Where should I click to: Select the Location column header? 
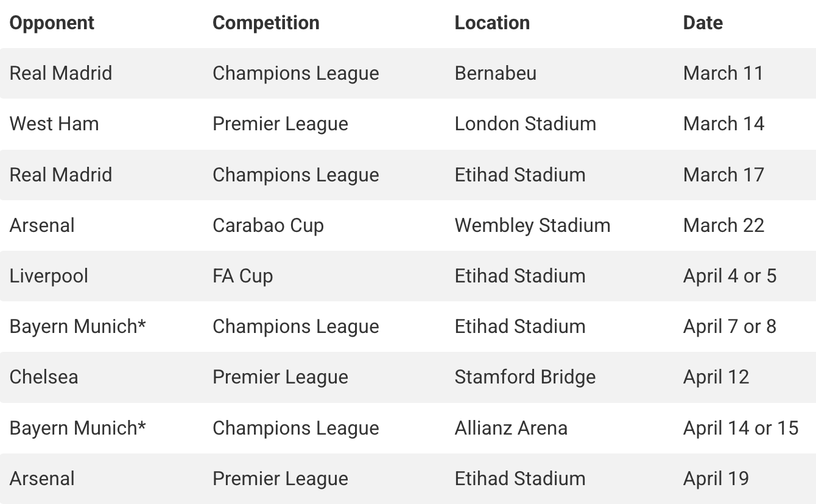(x=492, y=23)
